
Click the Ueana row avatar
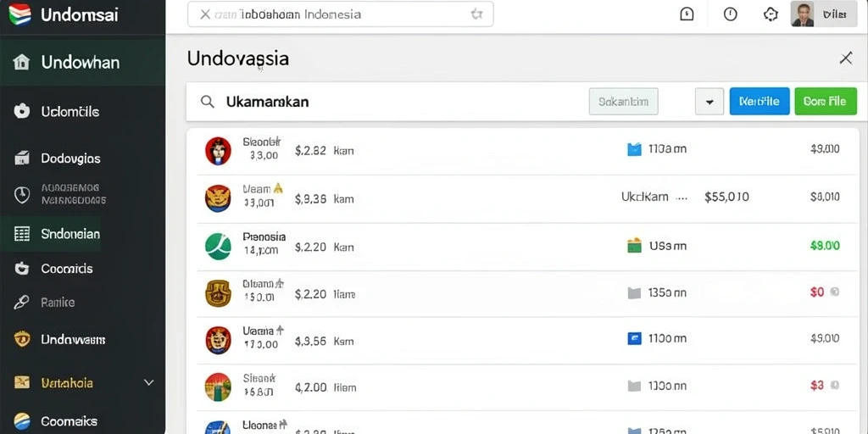tap(218, 340)
